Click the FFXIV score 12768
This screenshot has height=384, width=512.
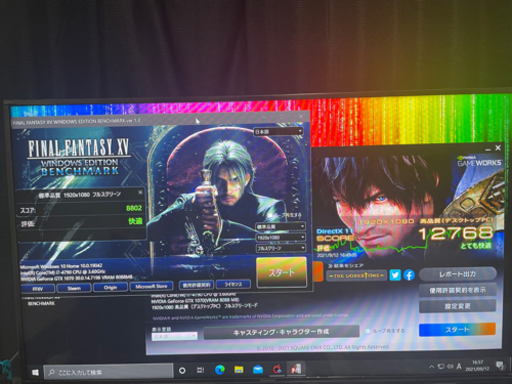click(x=455, y=233)
